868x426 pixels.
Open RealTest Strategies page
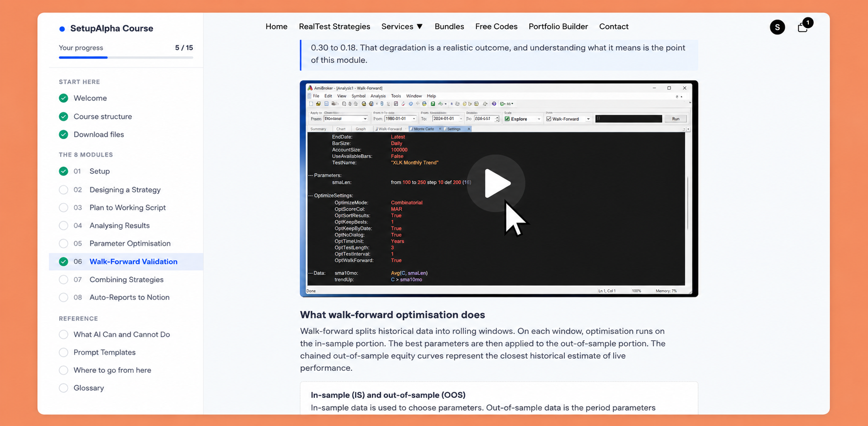pos(334,27)
